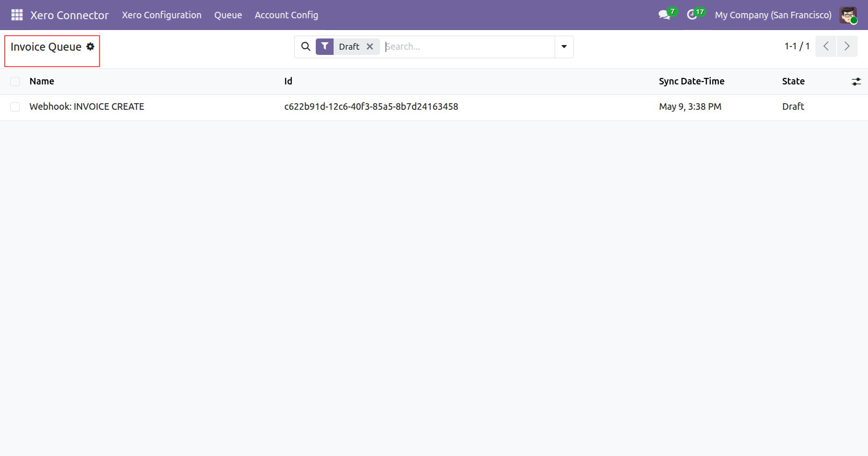Open the Xero Configuration menu

pyautogui.click(x=162, y=15)
